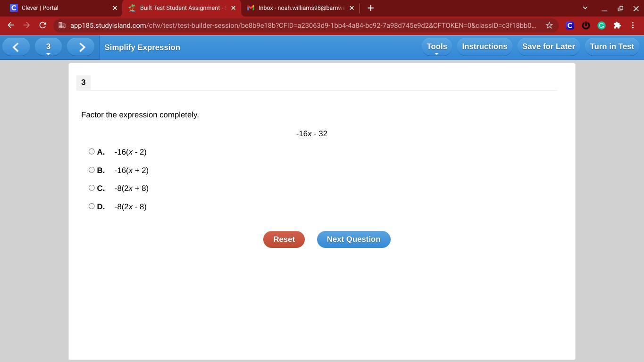644x362 pixels.
Task: Click the expression -16x - 32
Action: (312, 134)
